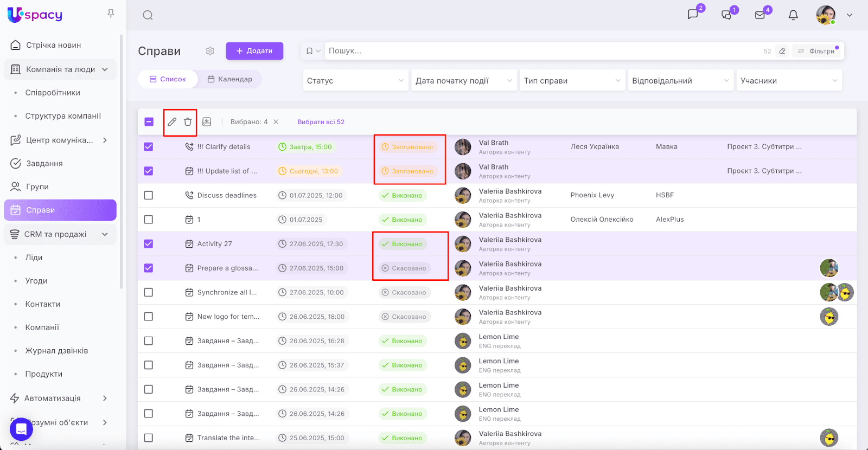
Task: Check the Discuss deadlines row checkbox
Action: [x=149, y=195]
